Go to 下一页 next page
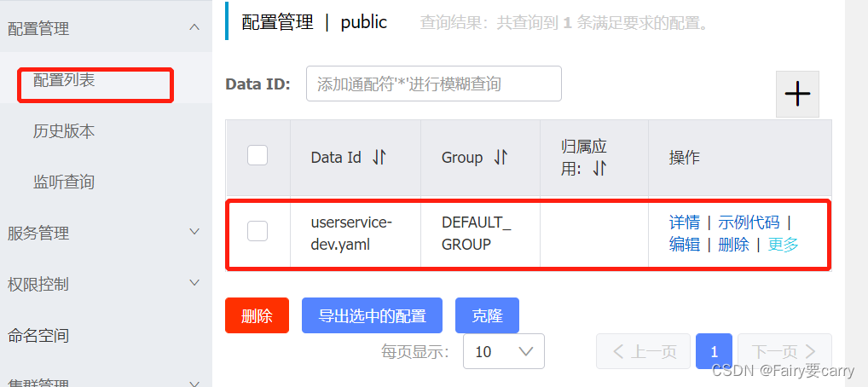The height and width of the screenshot is (387, 868). coord(785,351)
